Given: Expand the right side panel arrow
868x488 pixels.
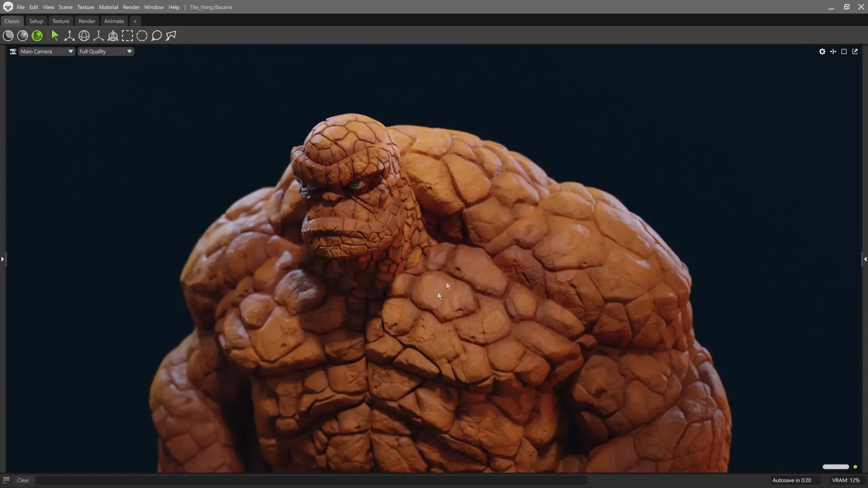Looking at the screenshot, I should point(865,259).
